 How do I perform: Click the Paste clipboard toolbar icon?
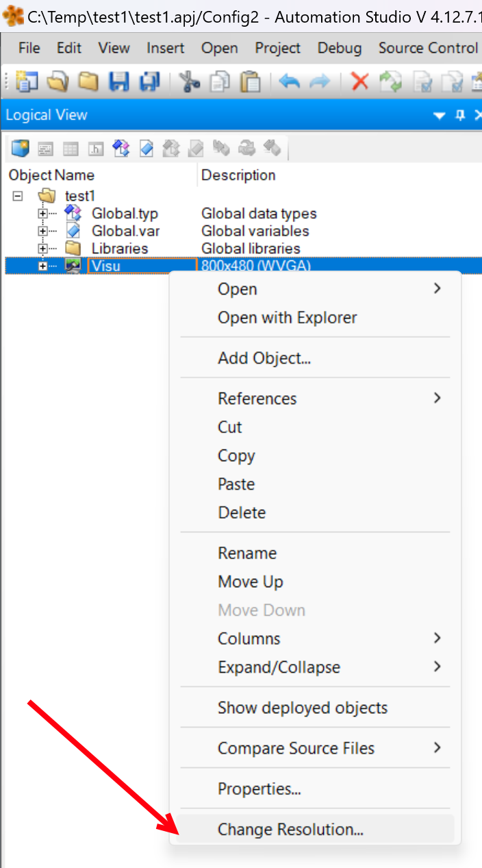[x=251, y=82]
